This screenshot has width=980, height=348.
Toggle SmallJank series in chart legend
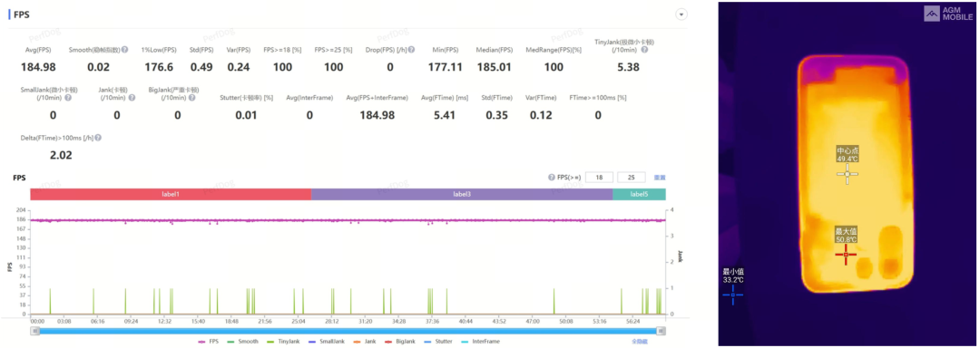click(x=328, y=341)
